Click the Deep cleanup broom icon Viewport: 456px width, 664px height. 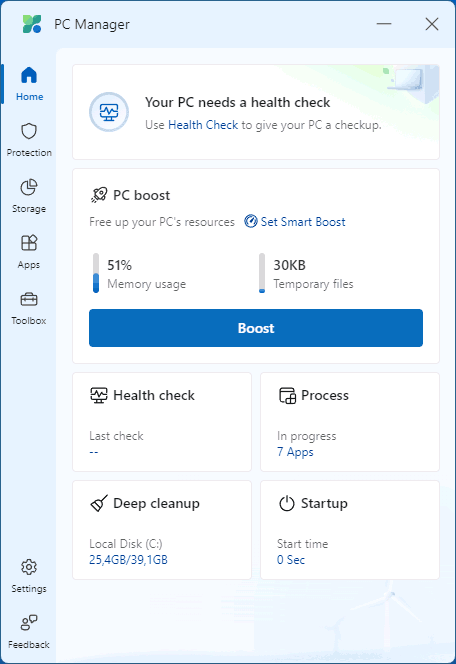(x=99, y=504)
